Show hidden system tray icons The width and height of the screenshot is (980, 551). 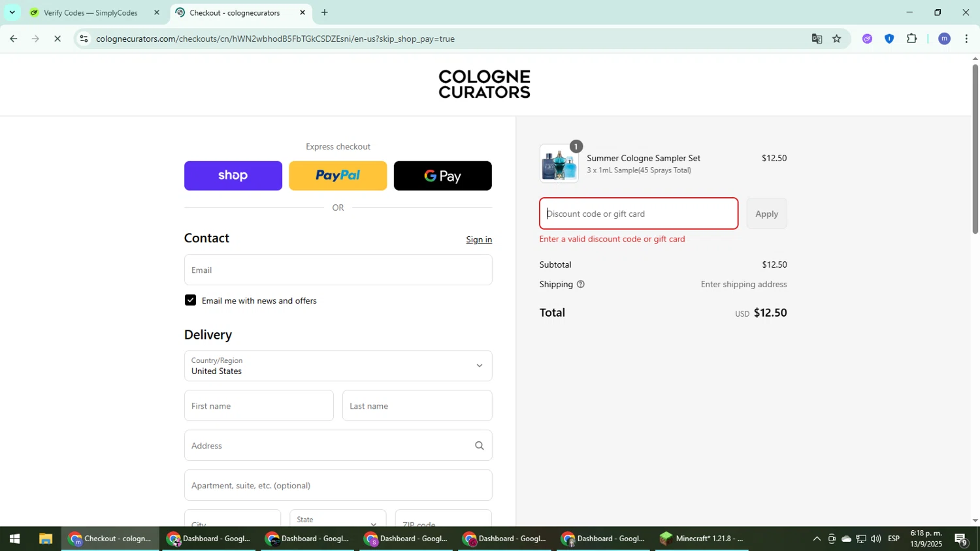click(816, 539)
